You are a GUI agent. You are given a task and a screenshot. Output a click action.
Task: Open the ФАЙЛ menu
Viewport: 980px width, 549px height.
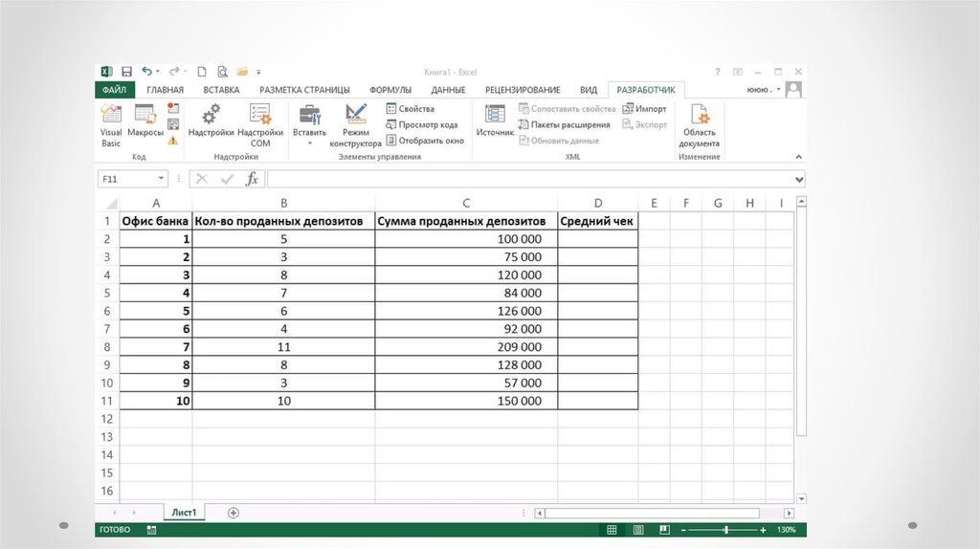(113, 90)
